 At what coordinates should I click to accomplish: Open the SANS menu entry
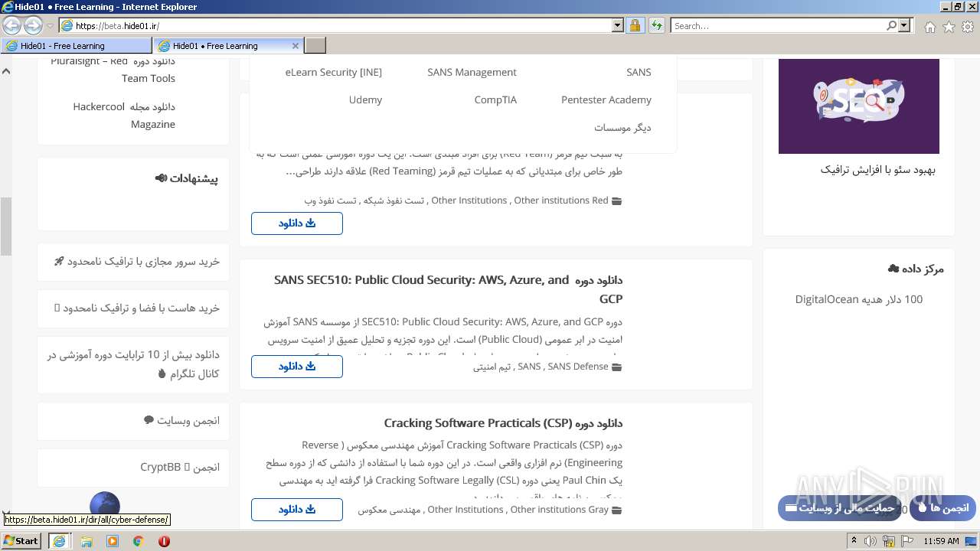(639, 72)
